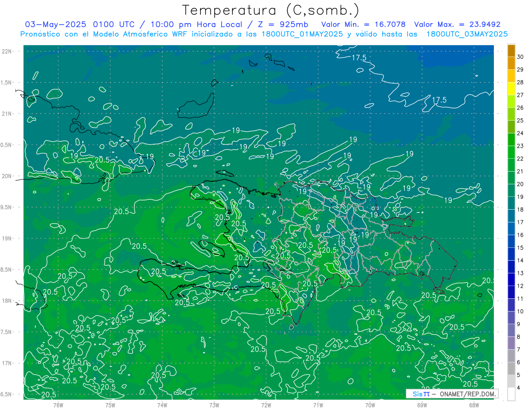Click the "74W" longitude axis label
The height and width of the screenshot is (411, 532).
coord(162,405)
